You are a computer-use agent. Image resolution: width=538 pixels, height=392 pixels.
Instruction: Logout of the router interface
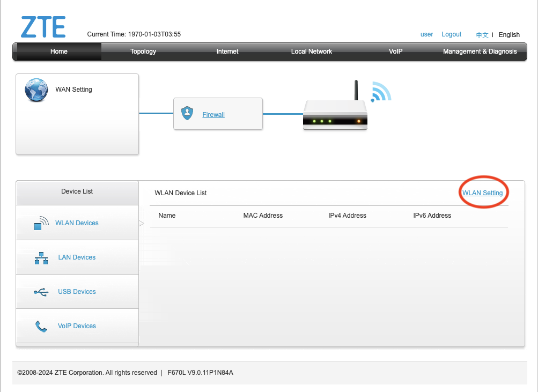(x=451, y=34)
